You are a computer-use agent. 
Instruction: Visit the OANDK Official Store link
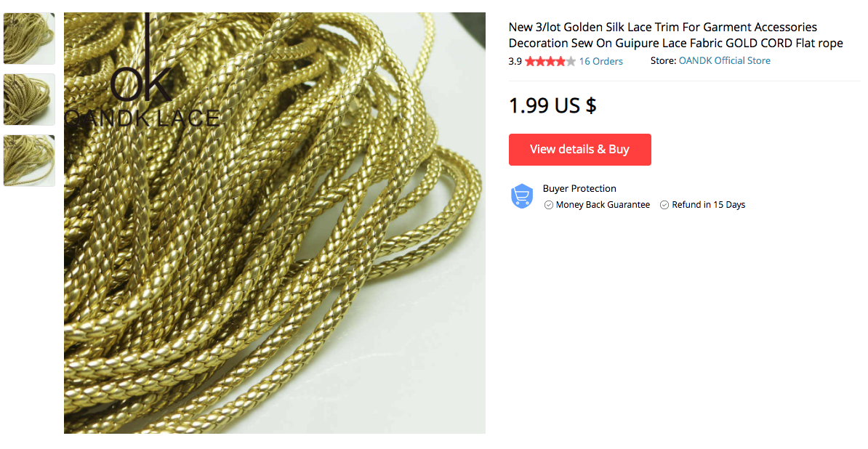[x=724, y=61]
